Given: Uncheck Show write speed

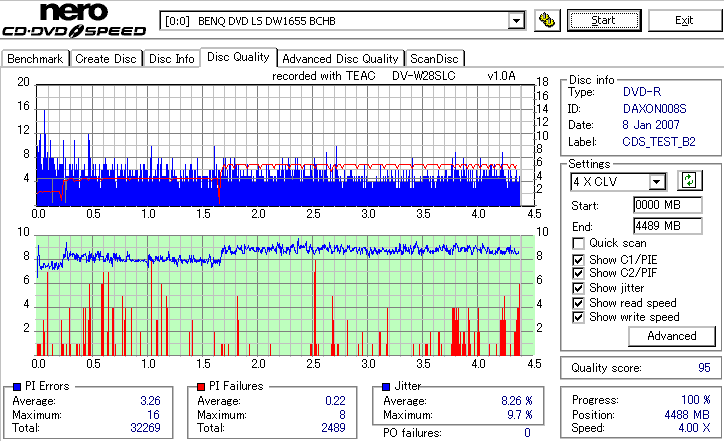Looking at the screenshot, I should [578, 317].
